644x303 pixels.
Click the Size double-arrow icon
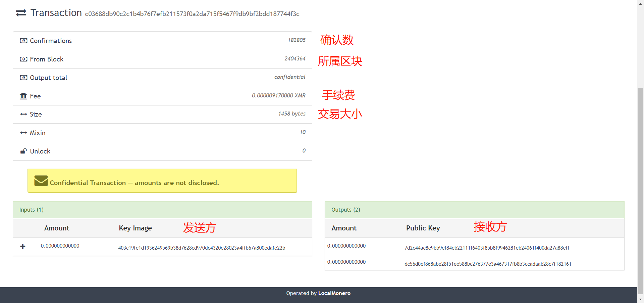23,114
